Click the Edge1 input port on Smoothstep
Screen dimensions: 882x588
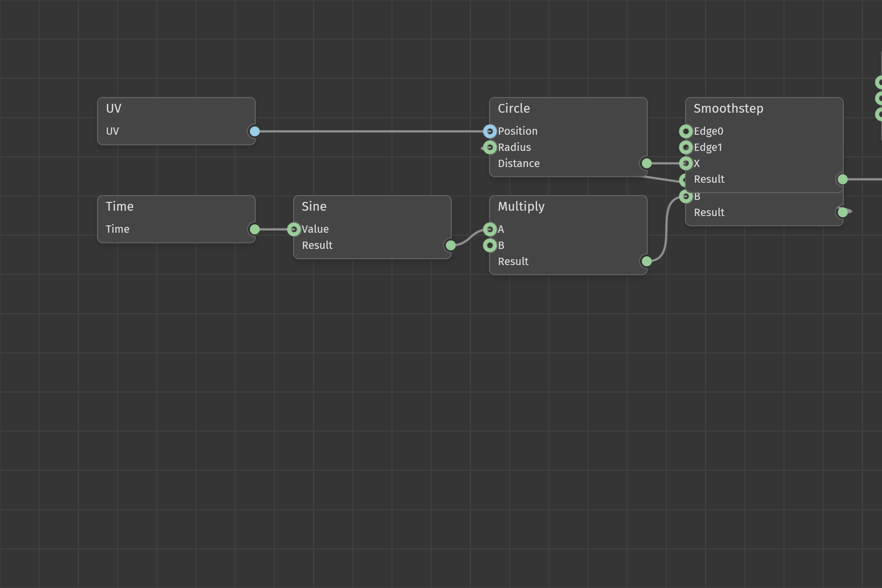coord(686,147)
